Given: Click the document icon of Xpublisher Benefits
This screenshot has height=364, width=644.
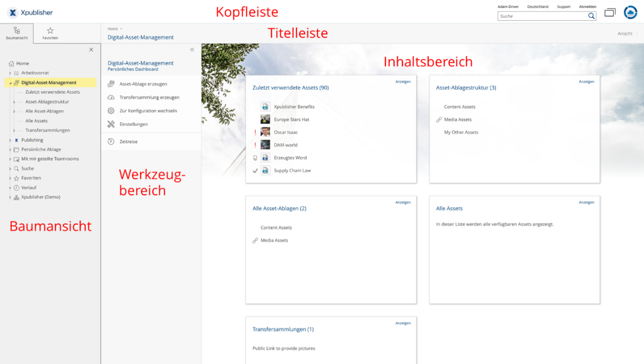Looking at the screenshot, I should click(265, 107).
